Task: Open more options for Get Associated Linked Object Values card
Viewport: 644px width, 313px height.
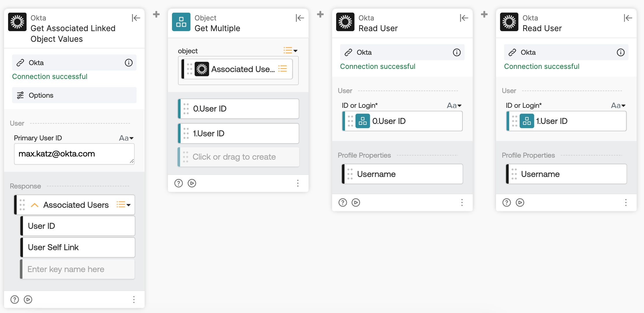Action: pos(134,299)
